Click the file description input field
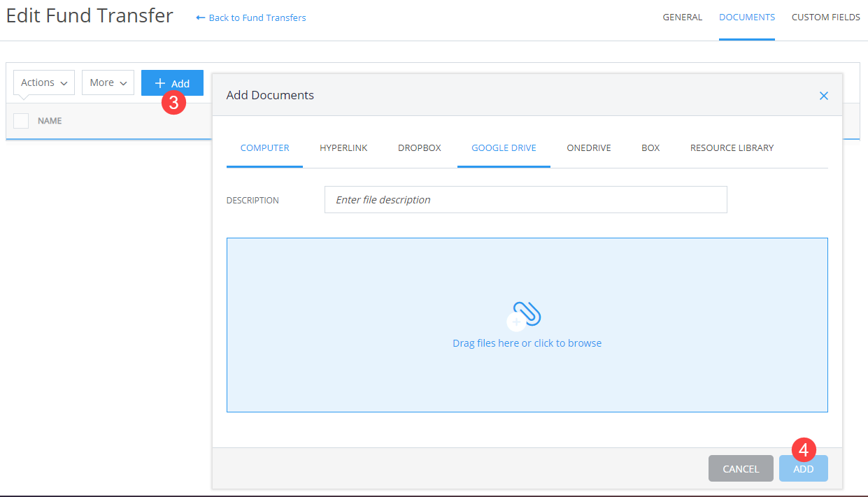The width and height of the screenshot is (868, 497). click(526, 199)
